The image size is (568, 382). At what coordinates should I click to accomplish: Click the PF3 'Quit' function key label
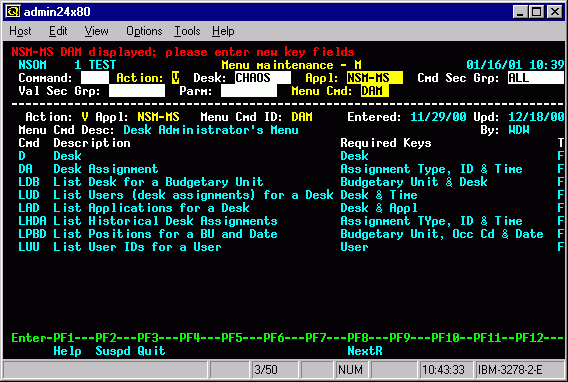click(151, 351)
